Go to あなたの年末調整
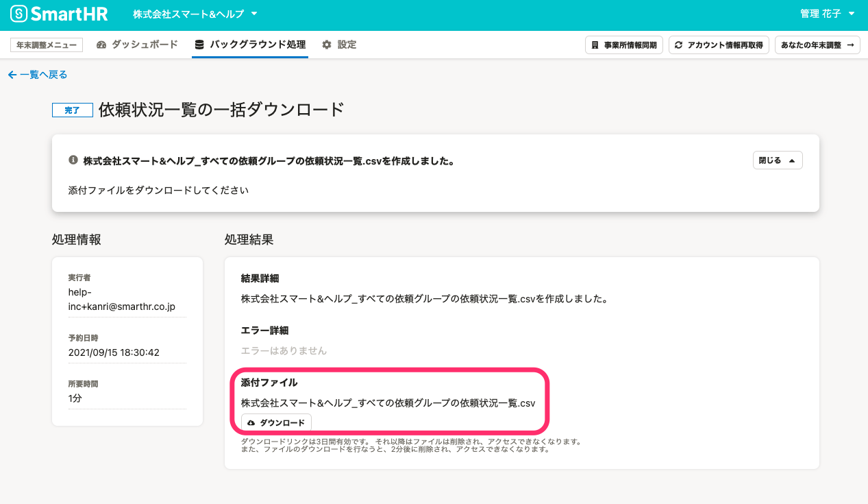 tap(818, 45)
